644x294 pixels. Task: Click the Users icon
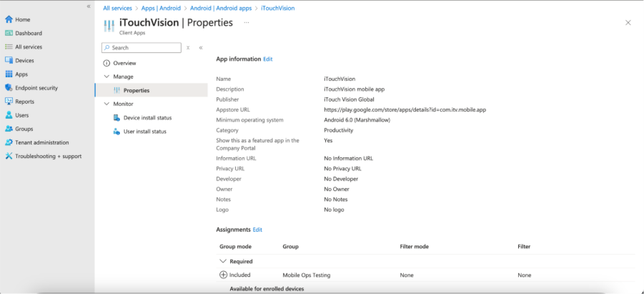click(9, 115)
